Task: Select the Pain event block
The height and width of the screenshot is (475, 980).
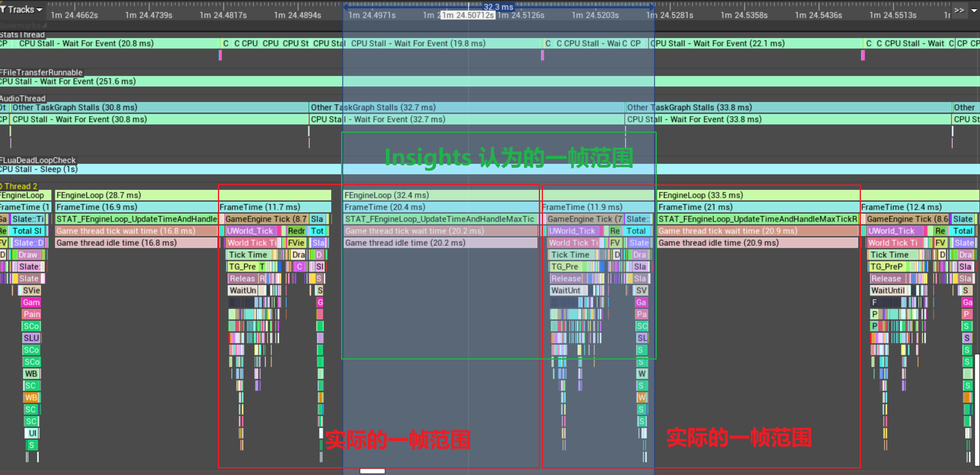Action: coord(31,314)
